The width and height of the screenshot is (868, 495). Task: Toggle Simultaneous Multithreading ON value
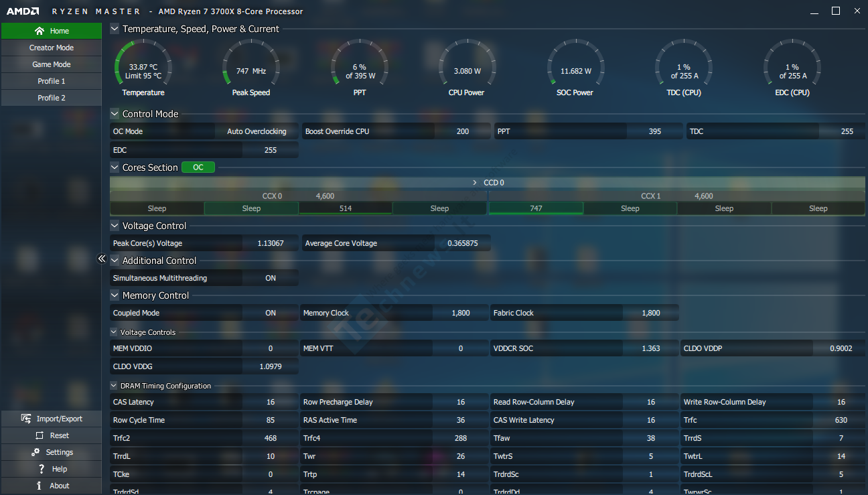(x=271, y=278)
